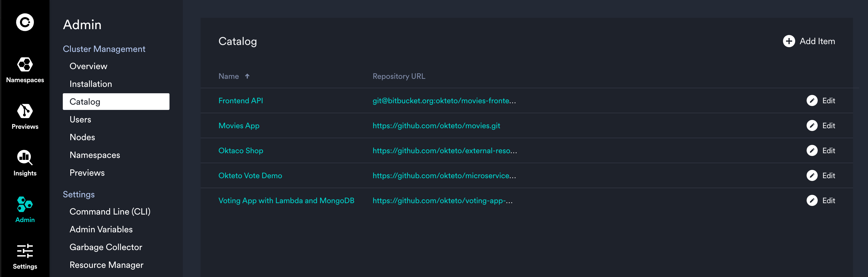Image resolution: width=868 pixels, height=277 pixels.
Task: Open the Insights section icon
Action: click(25, 158)
